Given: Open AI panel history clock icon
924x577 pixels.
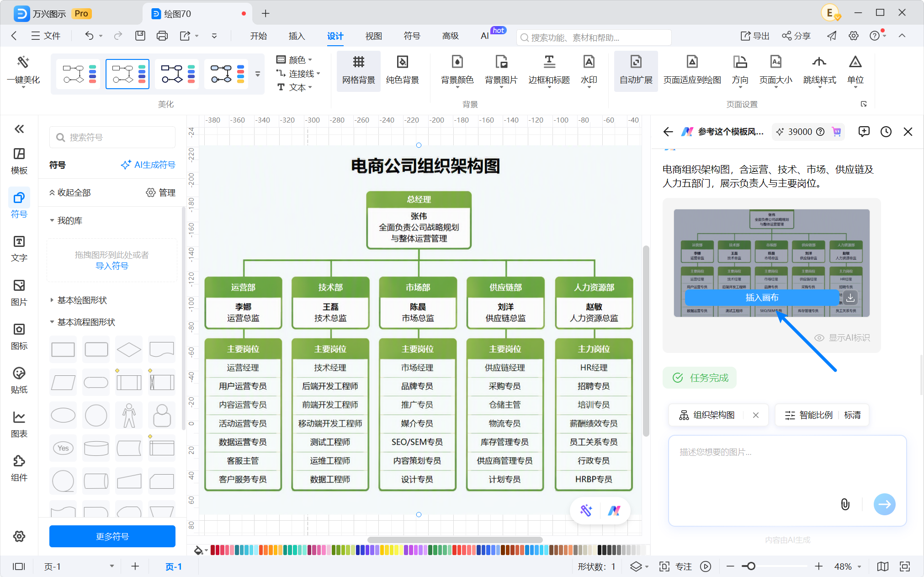Looking at the screenshot, I should click(886, 132).
